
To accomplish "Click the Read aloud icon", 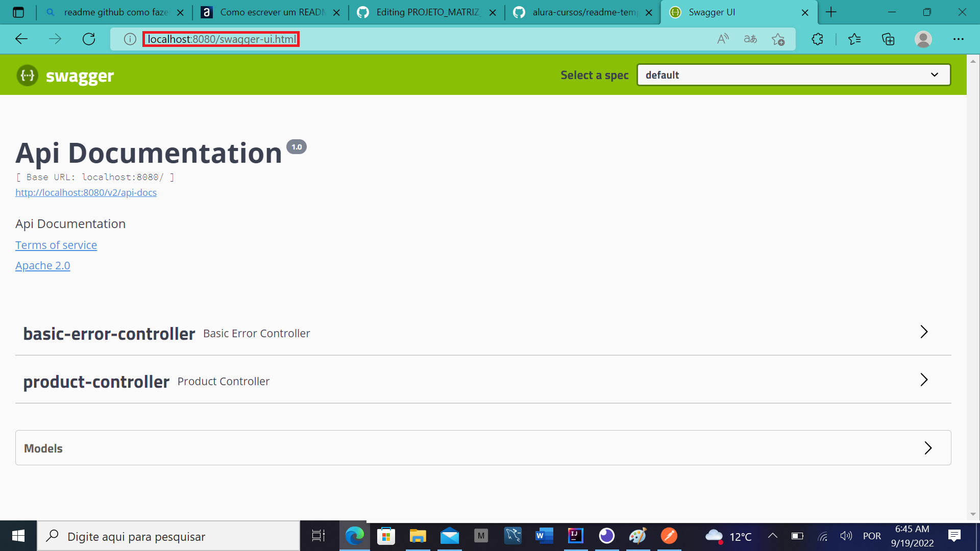I will click(723, 39).
